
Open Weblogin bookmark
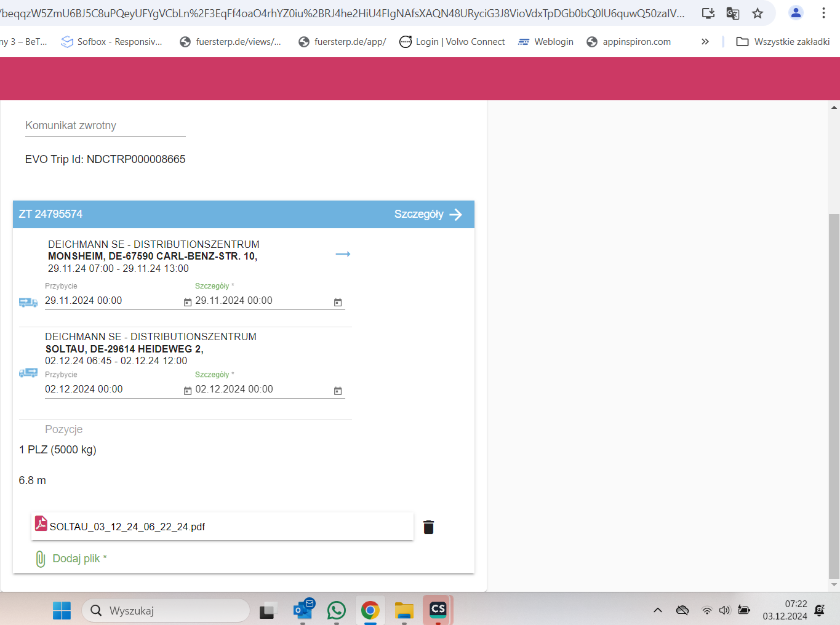tap(545, 42)
